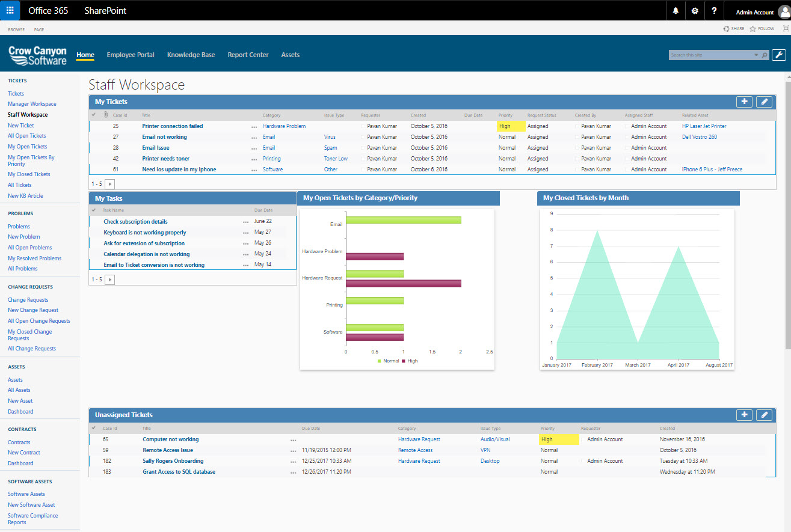791x532 pixels.
Task: Go to Assets in top navigation
Action: coord(290,55)
